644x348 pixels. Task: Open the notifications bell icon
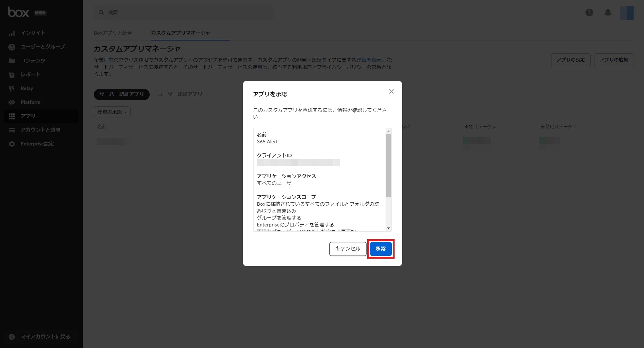pyautogui.click(x=608, y=13)
